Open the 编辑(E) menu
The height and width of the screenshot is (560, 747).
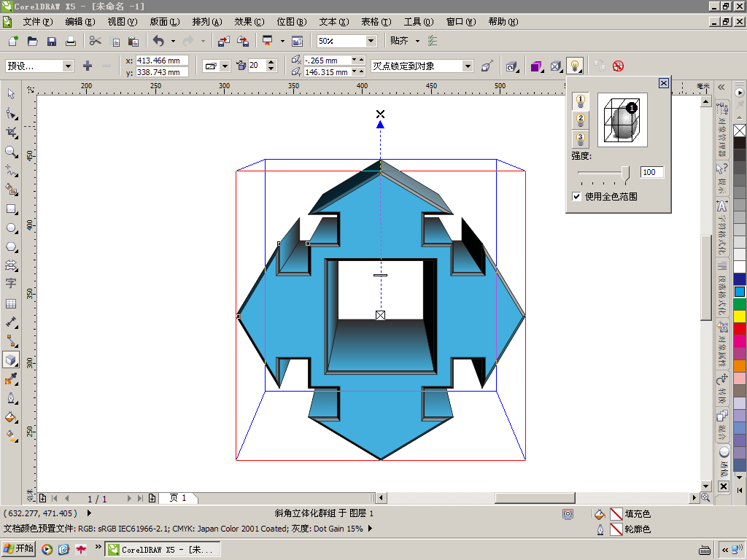click(80, 21)
